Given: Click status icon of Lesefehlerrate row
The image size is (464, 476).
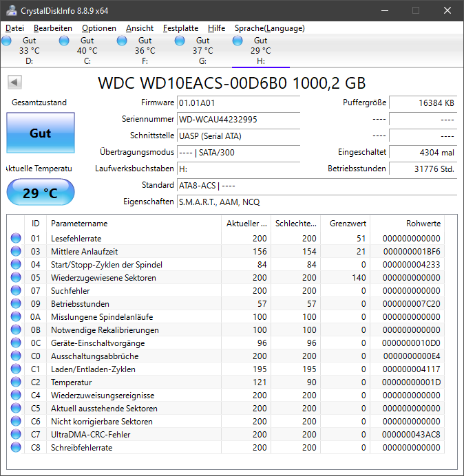Looking at the screenshot, I should (x=16, y=238).
